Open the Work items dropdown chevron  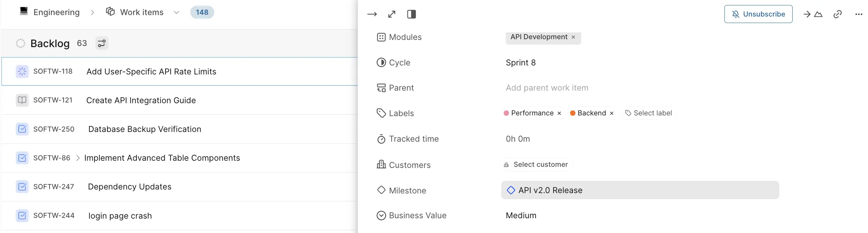click(176, 13)
